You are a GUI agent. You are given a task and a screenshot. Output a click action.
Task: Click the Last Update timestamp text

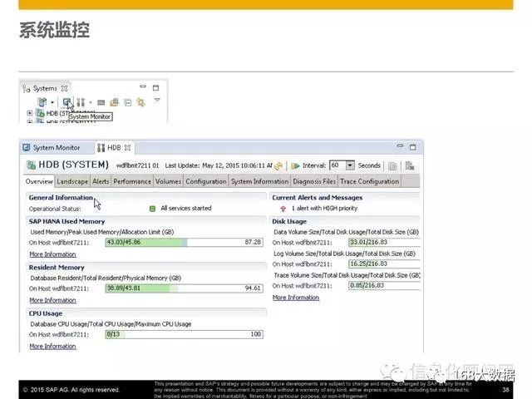219,165
